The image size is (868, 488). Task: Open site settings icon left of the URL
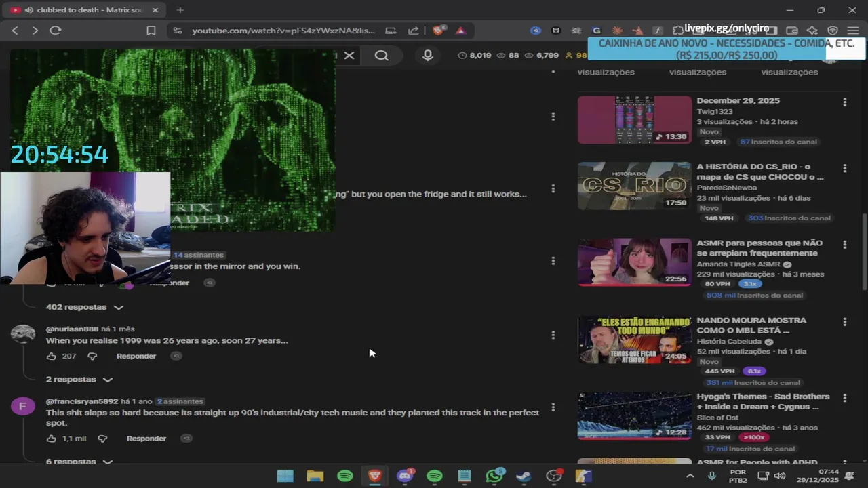[178, 30]
